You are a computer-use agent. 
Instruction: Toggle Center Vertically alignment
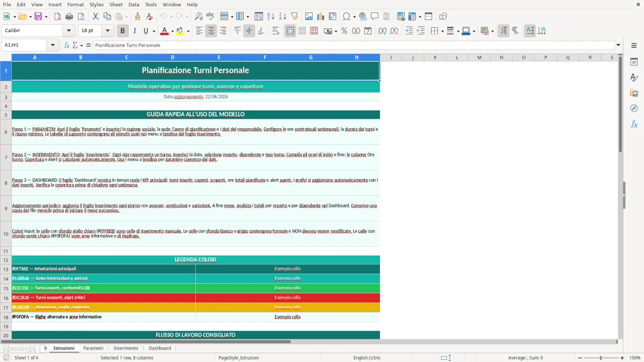coord(249,31)
